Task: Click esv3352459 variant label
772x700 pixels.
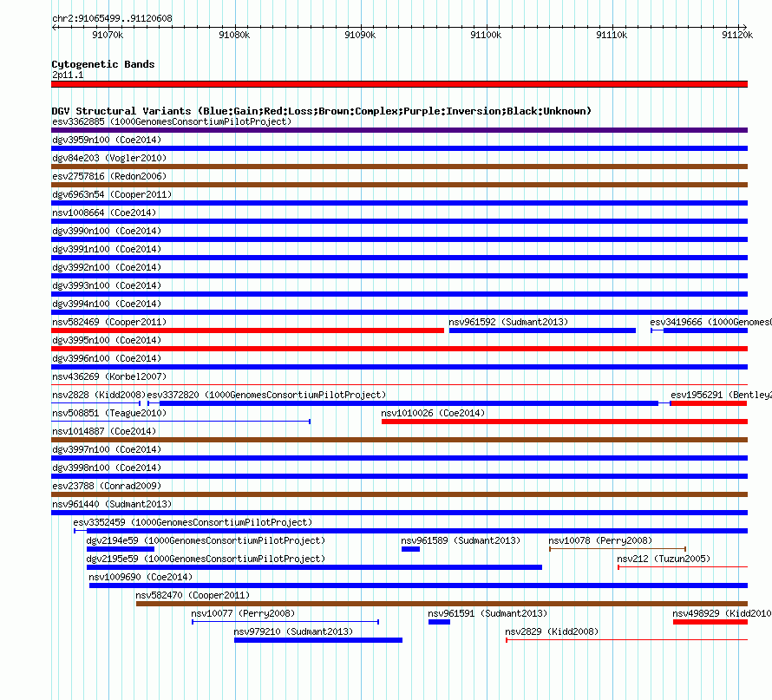Action: coord(193,522)
